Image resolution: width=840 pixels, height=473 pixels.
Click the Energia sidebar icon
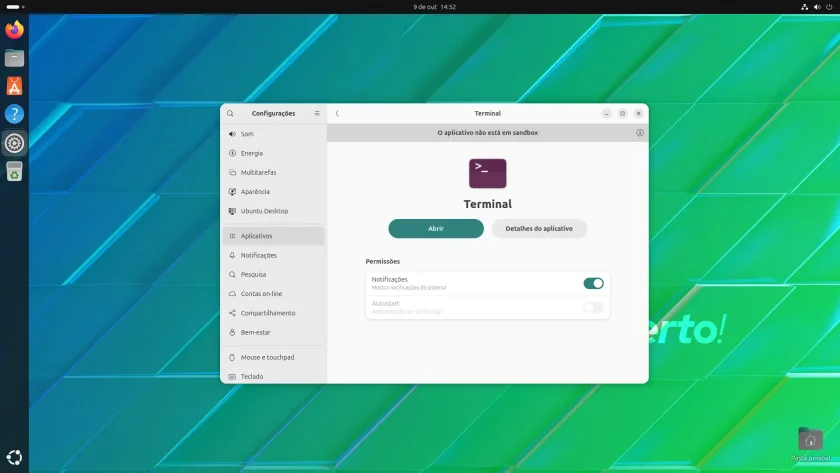pyautogui.click(x=232, y=153)
